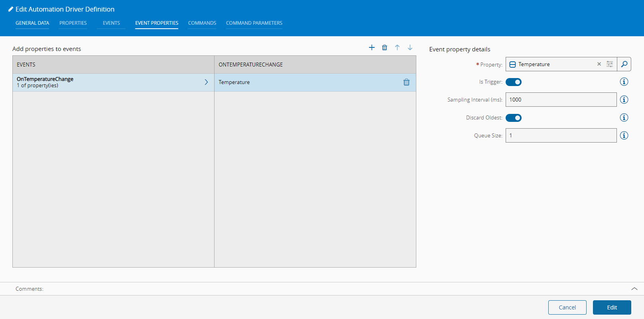Delete the Temperature row via its trash icon
Screen dimensions: 644x319
coord(406,82)
